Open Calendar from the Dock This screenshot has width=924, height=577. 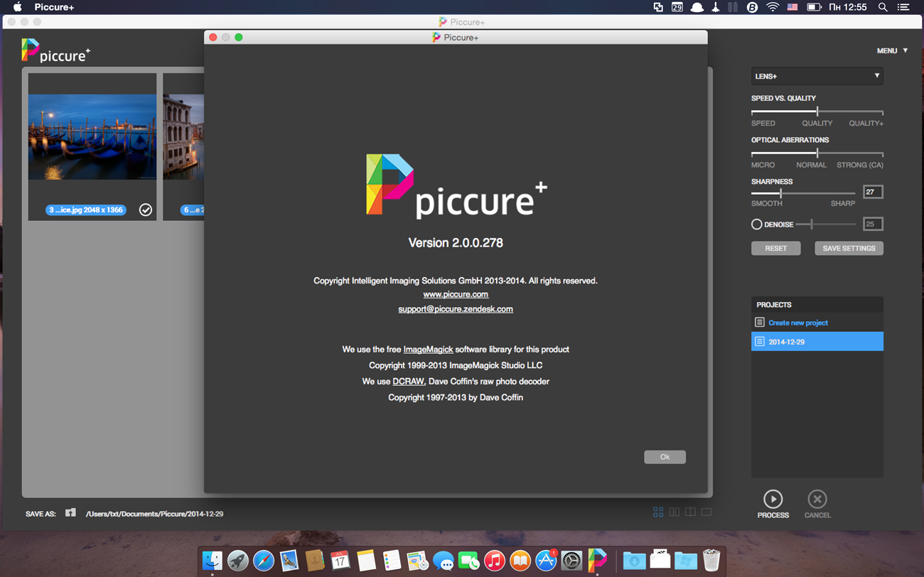(x=340, y=561)
